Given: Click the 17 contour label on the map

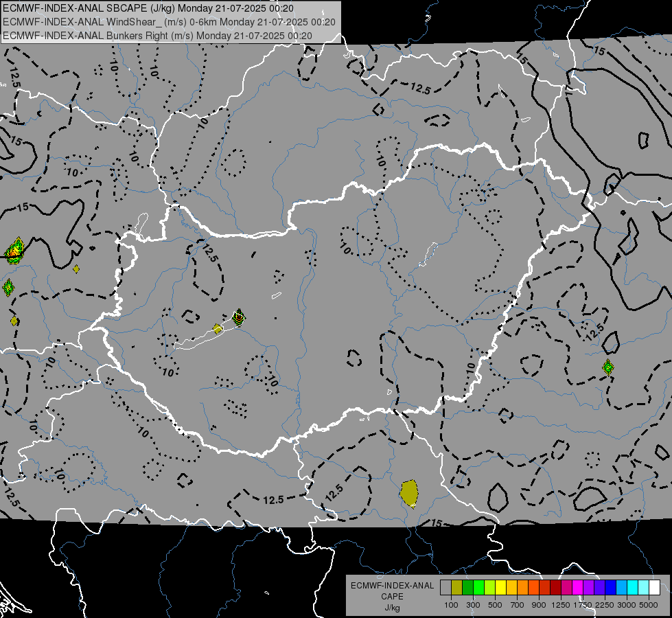Looking at the screenshot, I should point(569,89).
